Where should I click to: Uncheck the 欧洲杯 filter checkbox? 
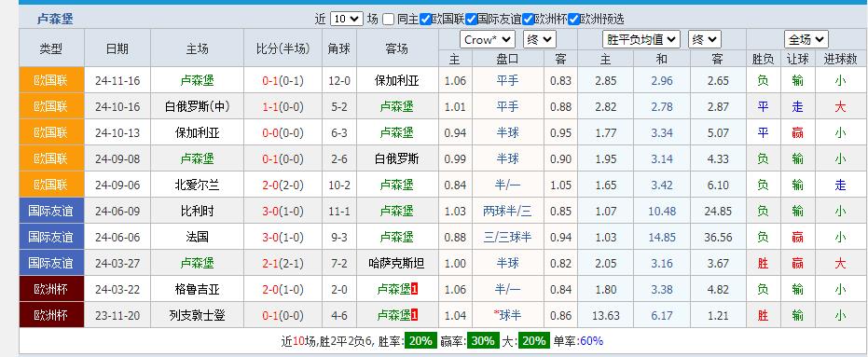point(528,20)
